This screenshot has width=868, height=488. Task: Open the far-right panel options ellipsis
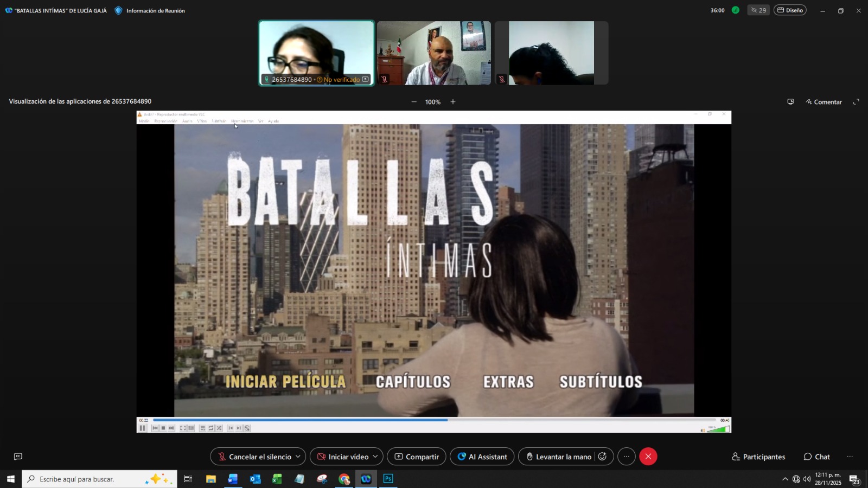pyautogui.click(x=850, y=457)
